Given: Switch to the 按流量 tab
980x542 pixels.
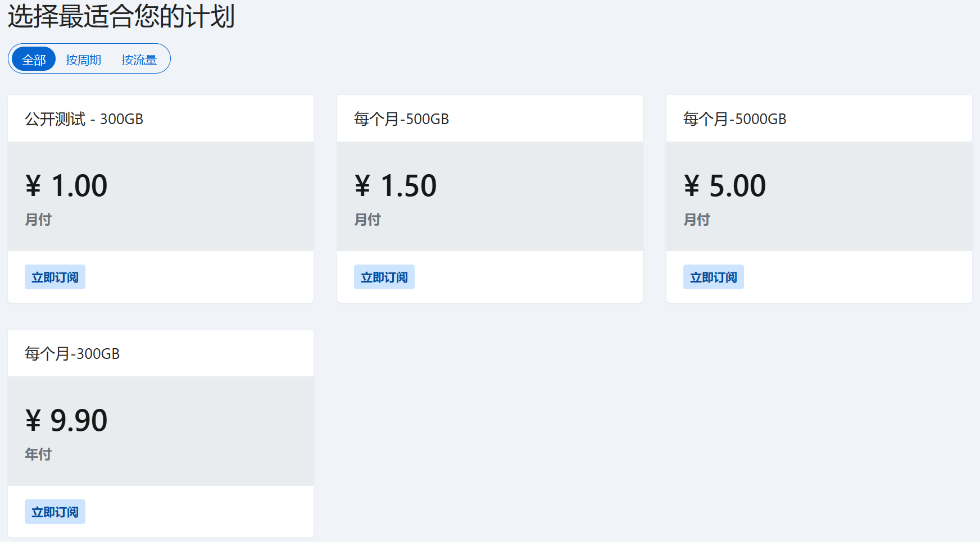Looking at the screenshot, I should (139, 60).
